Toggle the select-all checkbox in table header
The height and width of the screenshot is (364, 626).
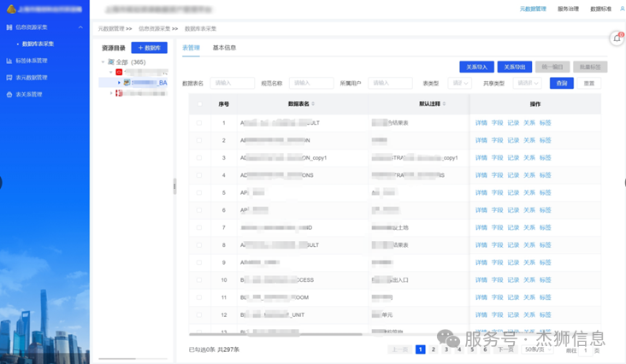click(200, 104)
